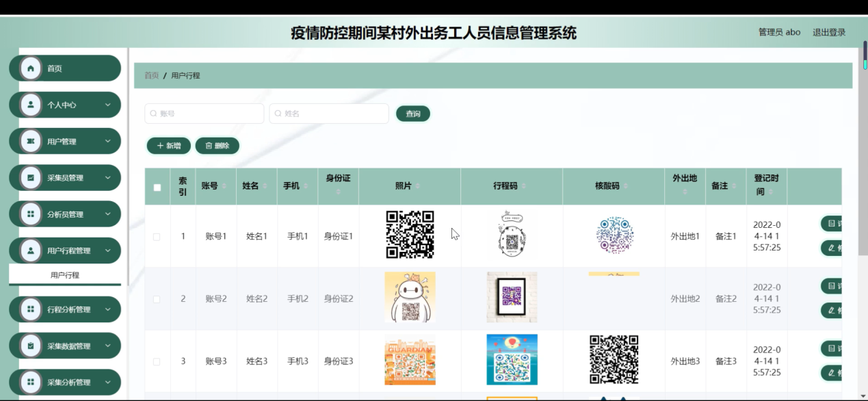Click the 新增 add button
This screenshot has width=868, height=401.
pyautogui.click(x=169, y=146)
